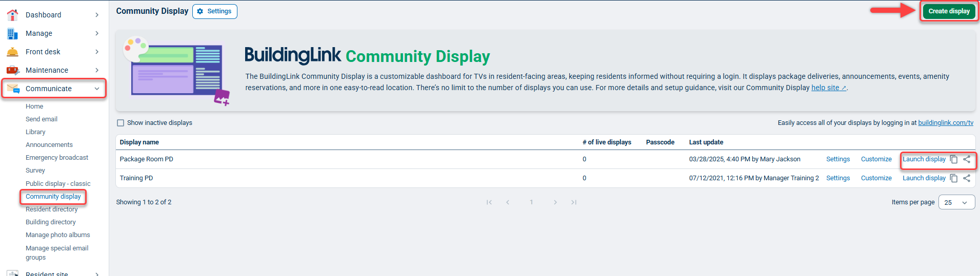Click Training PD last update date
980x276 pixels.
pyautogui.click(x=754, y=178)
